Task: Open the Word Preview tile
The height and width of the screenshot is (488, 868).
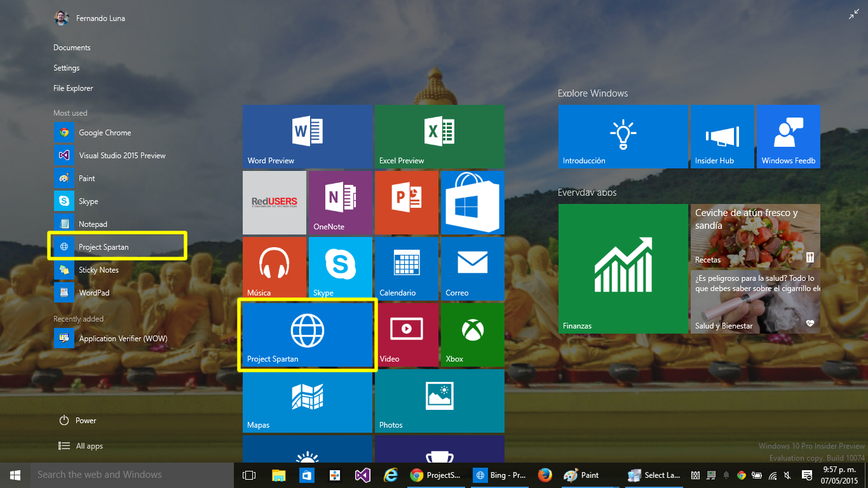Action: click(x=307, y=137)
